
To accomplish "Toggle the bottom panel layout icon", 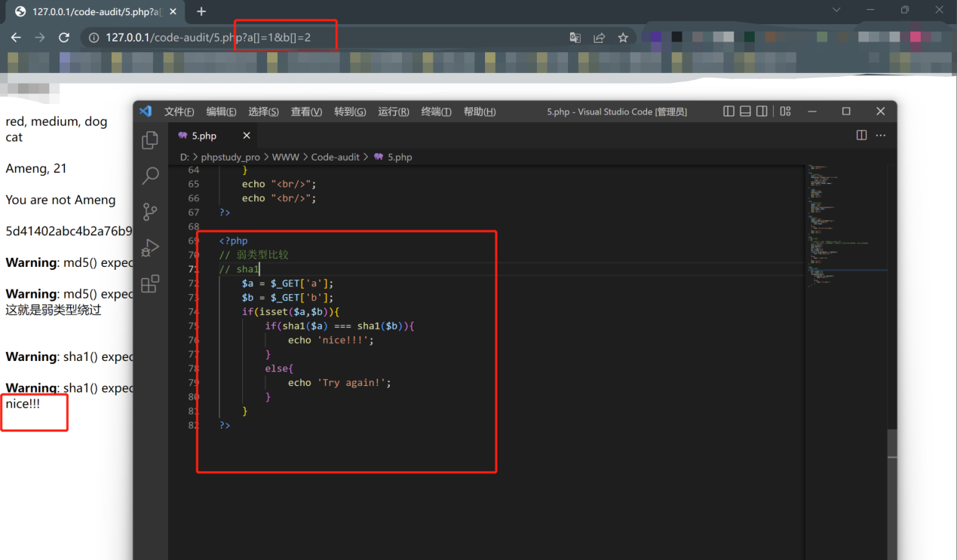I will (745, 112).
